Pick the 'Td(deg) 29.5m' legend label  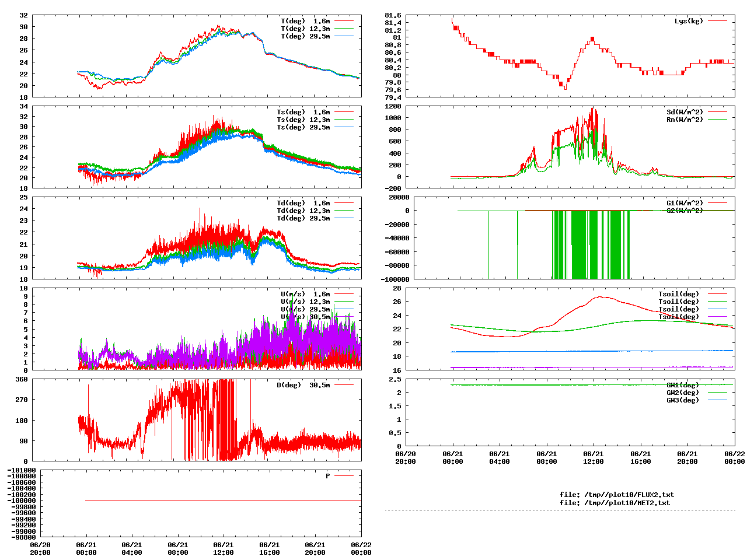click(x=303, y=218)
